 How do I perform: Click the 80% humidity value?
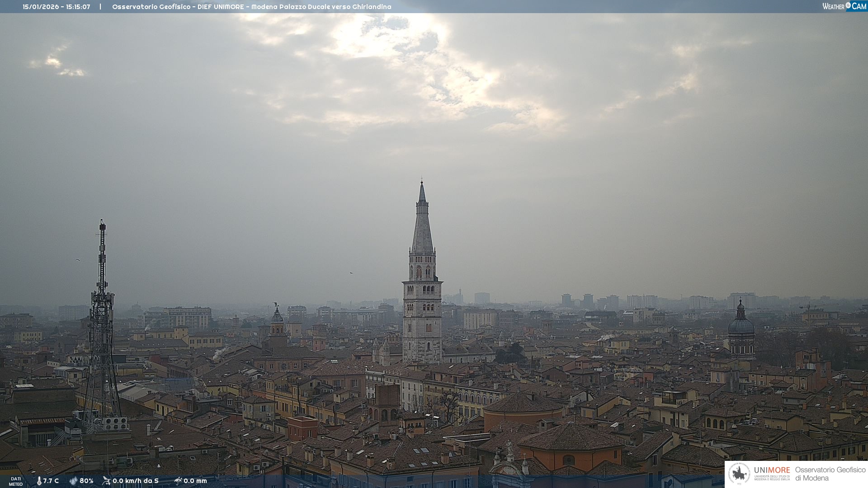coord(86,481)
